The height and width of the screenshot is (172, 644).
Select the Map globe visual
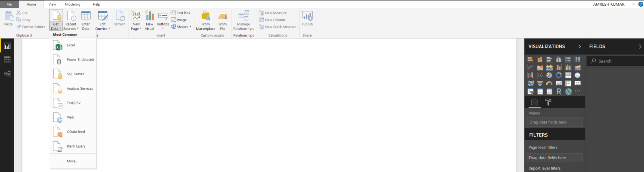[x=578, y=75]
